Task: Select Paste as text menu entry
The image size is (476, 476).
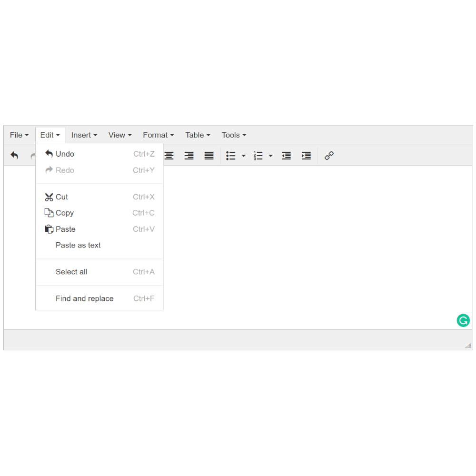Action: click(78, 245)
